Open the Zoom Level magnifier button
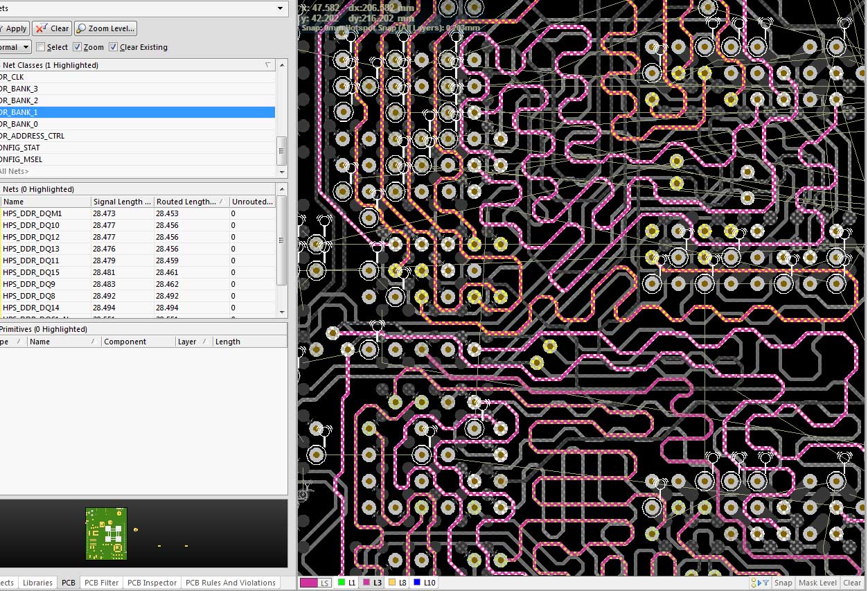This screenshot has width=868, height=591. coord(105,28)
